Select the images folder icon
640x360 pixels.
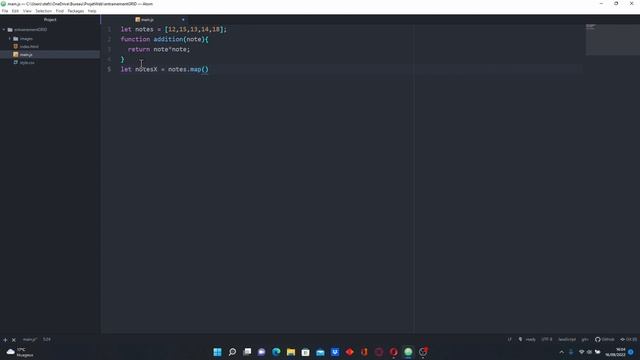[x=16, y=39]
